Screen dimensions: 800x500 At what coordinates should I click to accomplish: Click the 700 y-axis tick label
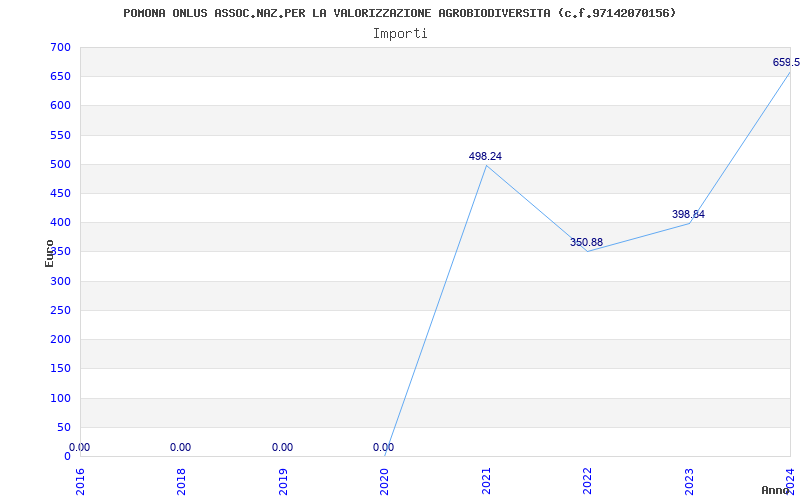61,47
